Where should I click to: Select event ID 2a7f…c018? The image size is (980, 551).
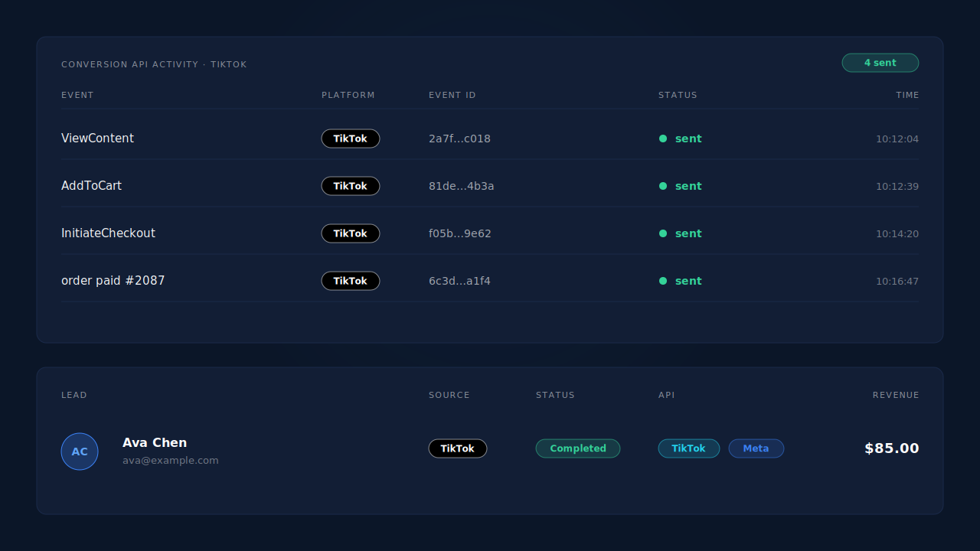(459, 139)
